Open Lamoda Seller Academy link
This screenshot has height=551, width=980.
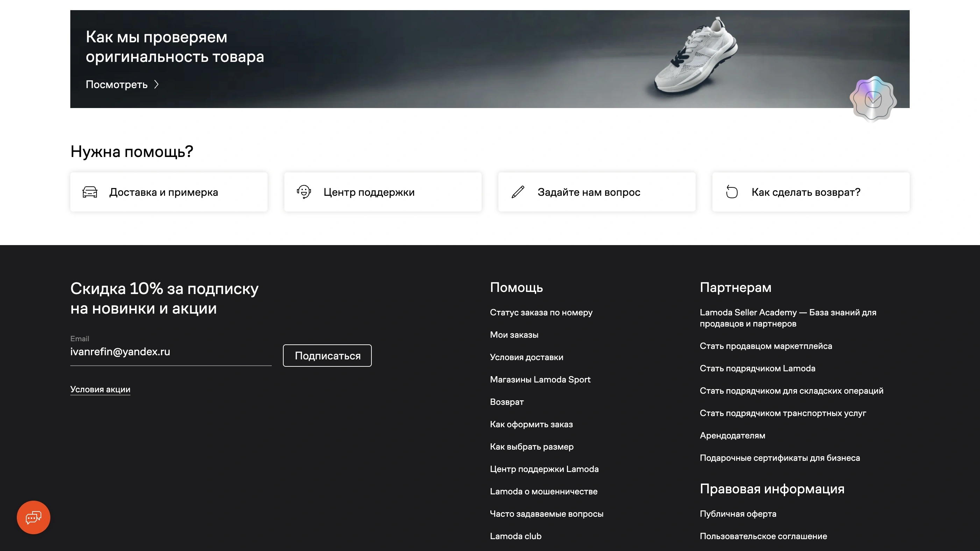(788, 318)
